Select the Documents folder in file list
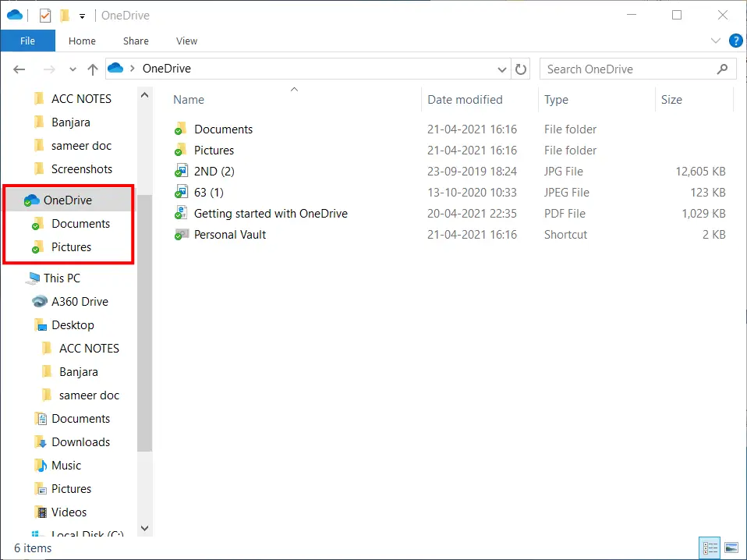747x560 pixels. [223, 129]
